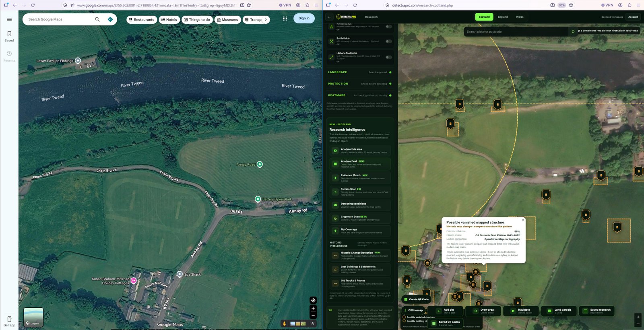Switch to the Wales tab

pos(520,17)
